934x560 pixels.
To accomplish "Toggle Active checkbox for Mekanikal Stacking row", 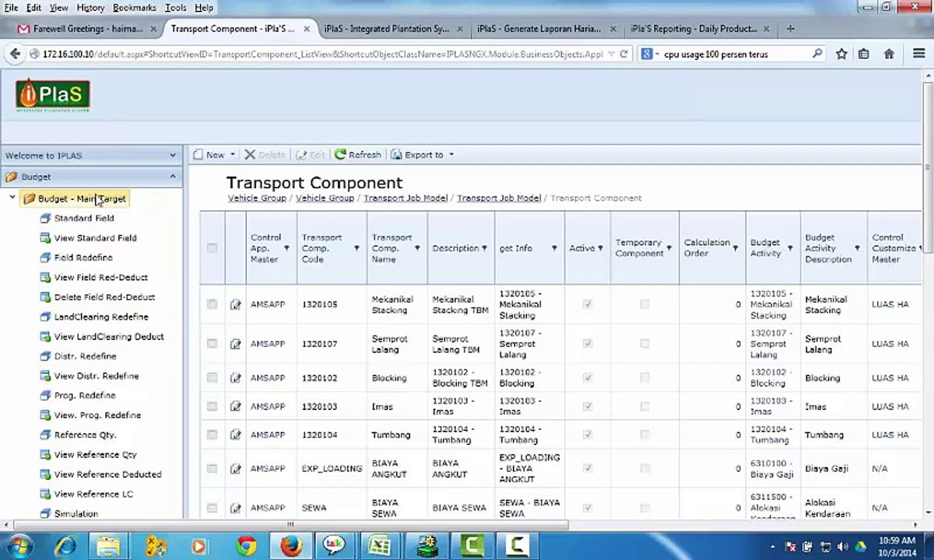I will pyautogui.click(x=588, y=304).
